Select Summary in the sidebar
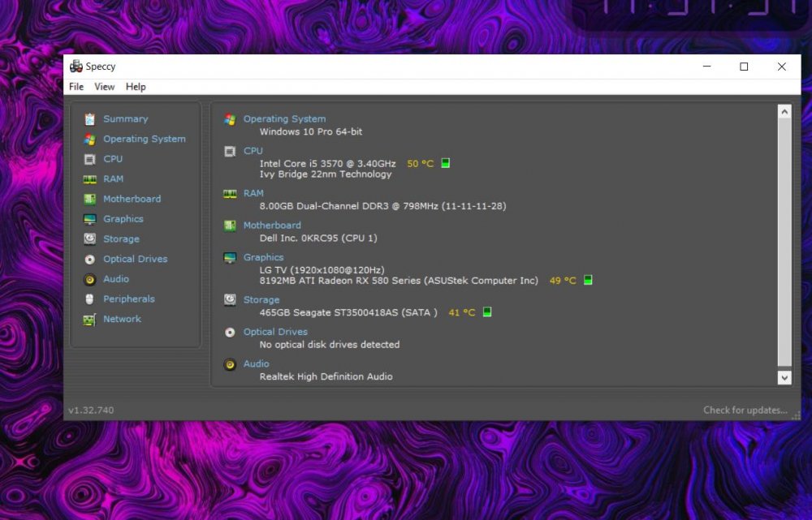The height and width of the screenshot is (520, 812). (125, 119)
